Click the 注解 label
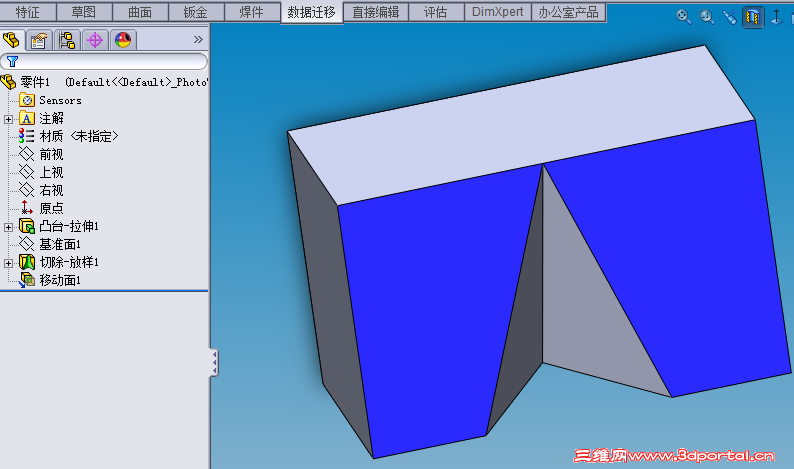 point(52,119)
